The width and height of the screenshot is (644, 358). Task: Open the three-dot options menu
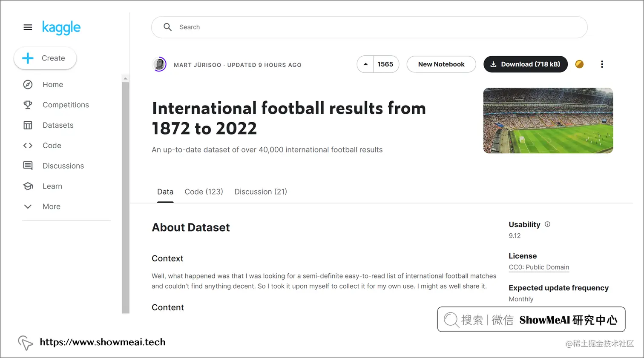[x=602, y=64]
